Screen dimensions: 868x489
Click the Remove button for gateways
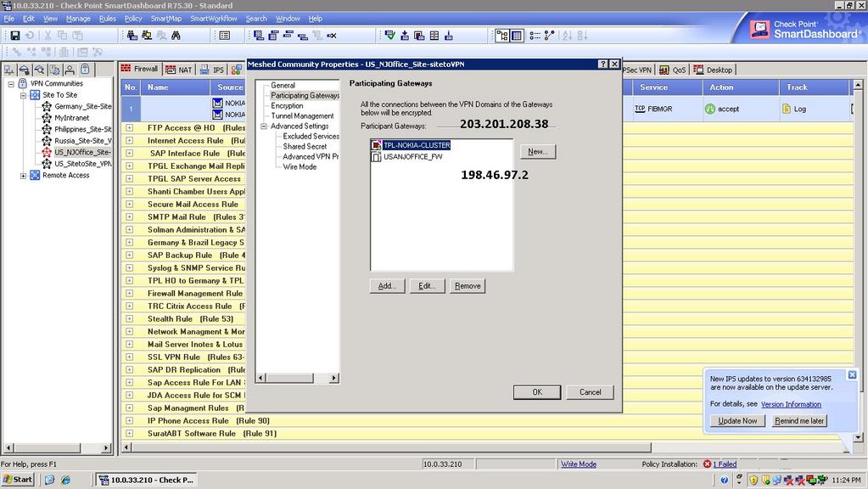tap(468, 286)
